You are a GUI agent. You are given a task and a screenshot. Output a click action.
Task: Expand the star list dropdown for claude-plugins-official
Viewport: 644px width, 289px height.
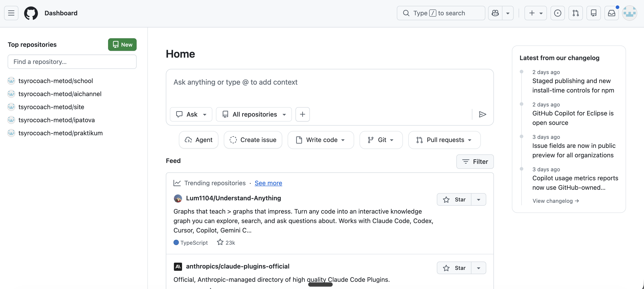[478, 268]
